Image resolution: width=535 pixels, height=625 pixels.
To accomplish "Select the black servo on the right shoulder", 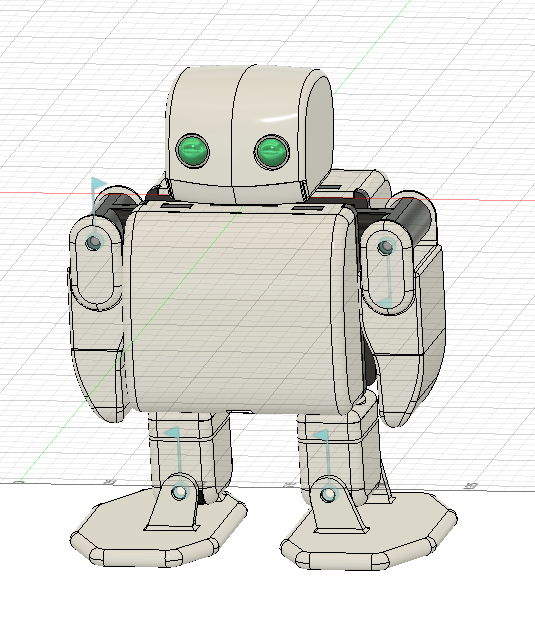I will click(413, 218).
